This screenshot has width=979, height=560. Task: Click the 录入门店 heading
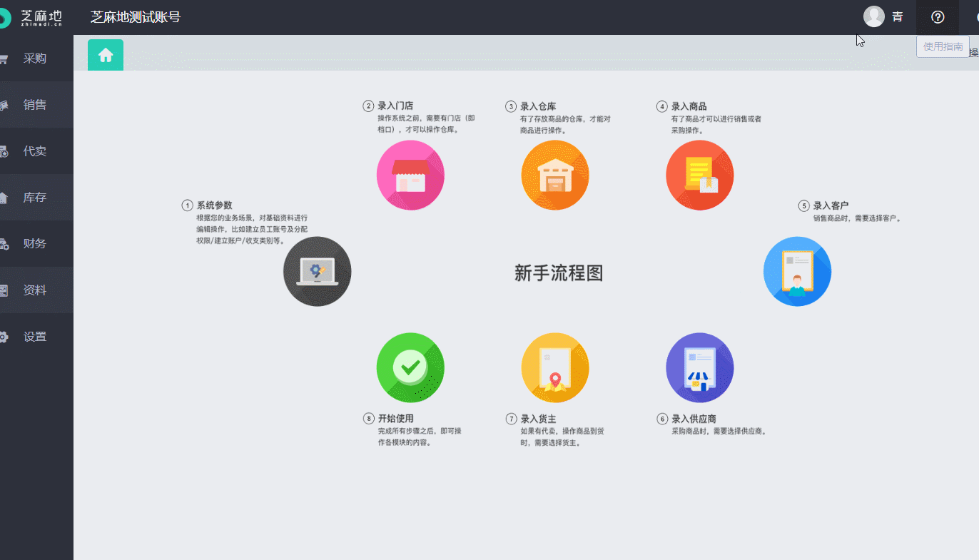pyautogui.click(x=395, y=106)
